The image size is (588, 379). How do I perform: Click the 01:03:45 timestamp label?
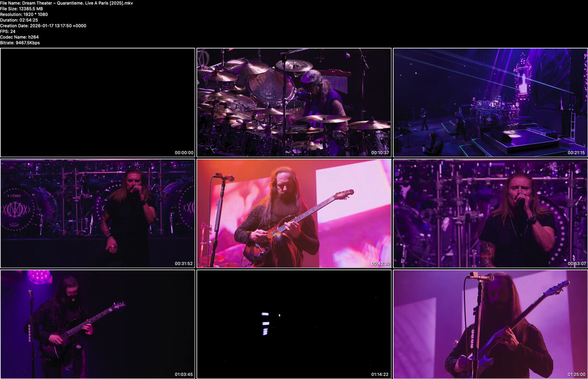pos(184,374)
